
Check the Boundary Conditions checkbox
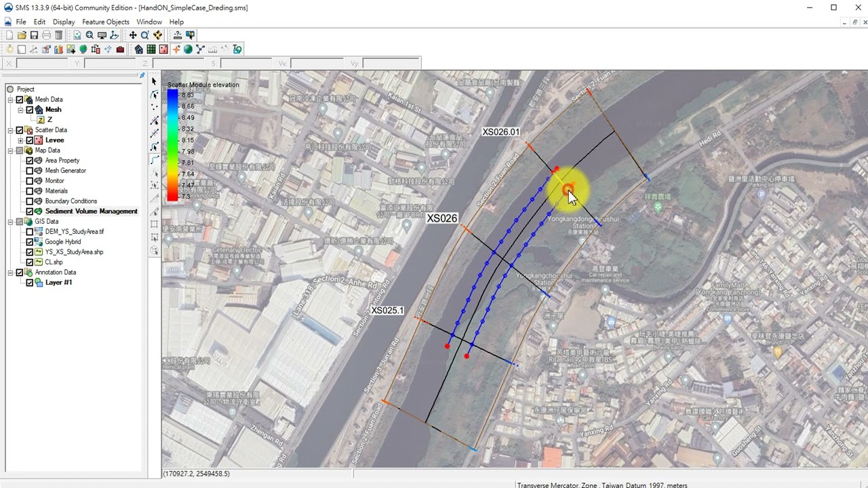click(x=30, y=201)
